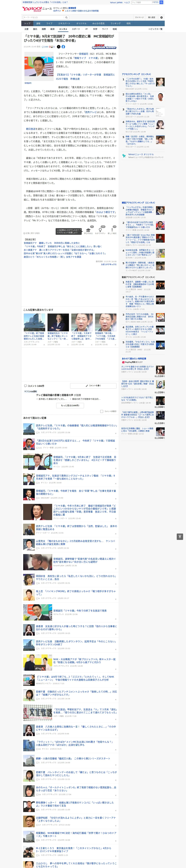Open related link 宮根誠司アナ 離婚していた

(x=52, y=243)
